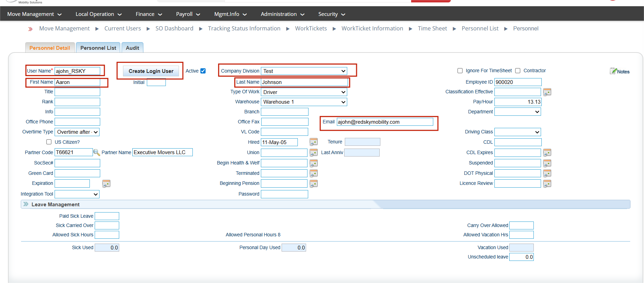Image resolution: width=644 pixels, height=283 pixels.
Task: Click the Pay/Hour field
Action: coord(518,102)
